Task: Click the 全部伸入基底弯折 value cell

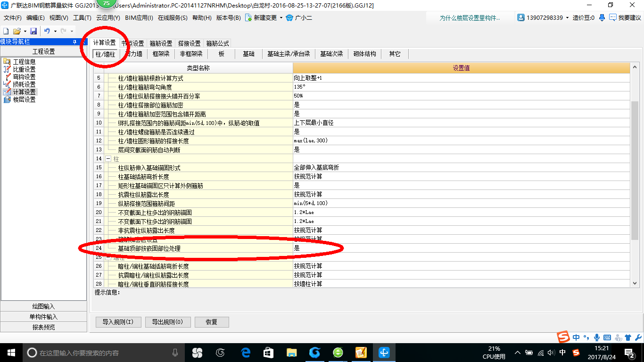Action: (x=462, y=168)
